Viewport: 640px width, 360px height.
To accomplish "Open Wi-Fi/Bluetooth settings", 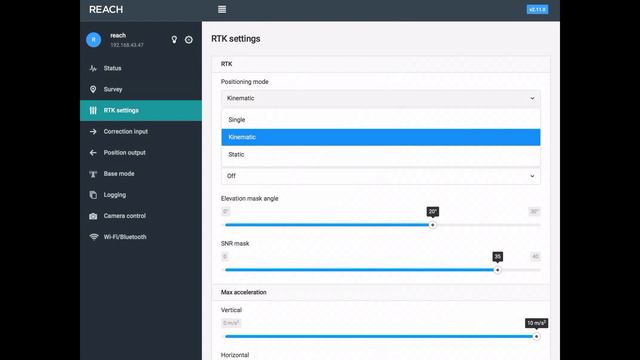I will (x=141, y=237).
